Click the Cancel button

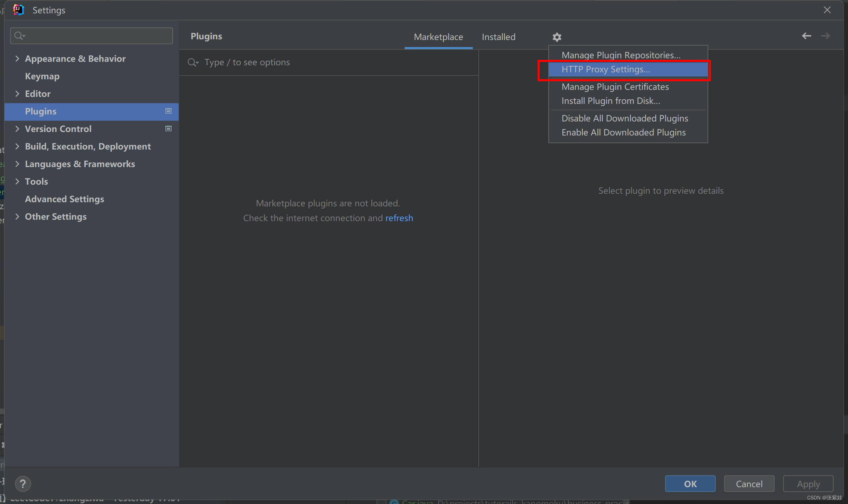[x=749, y=484]
